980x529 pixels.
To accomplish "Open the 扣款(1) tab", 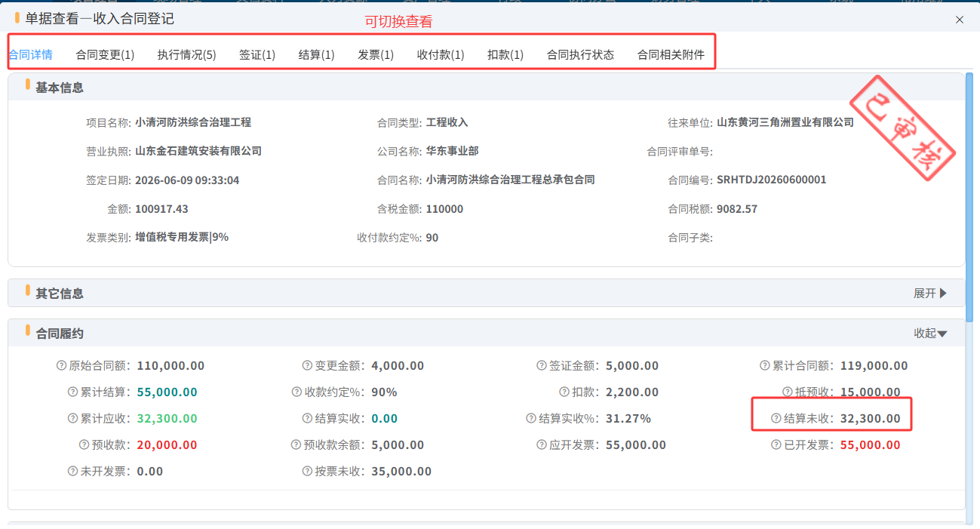I will coord(505,54).
